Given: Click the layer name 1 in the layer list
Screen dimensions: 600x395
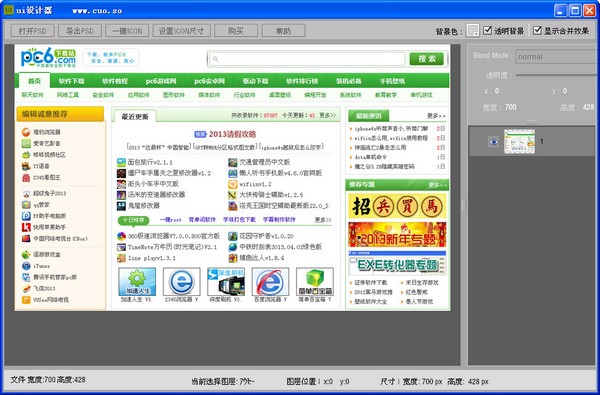Looking at the screenshot, I should click(x=541, y=141).
